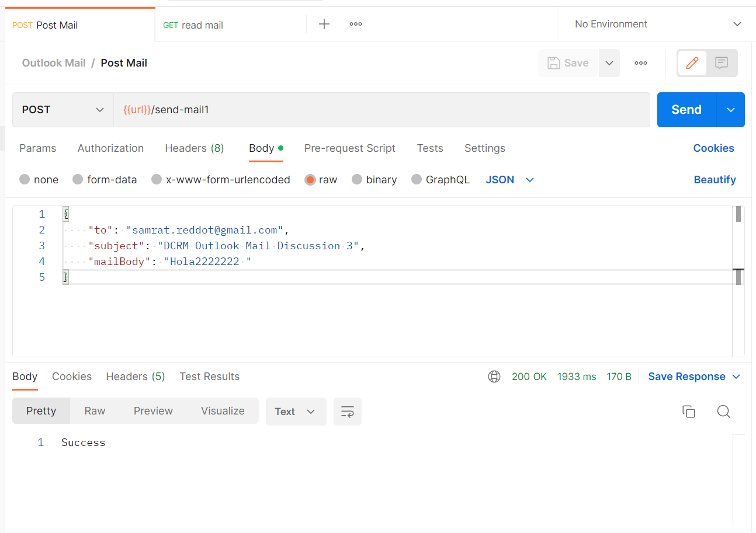Select the form-data body type
The image size is (756, 533).
(105, 179)
